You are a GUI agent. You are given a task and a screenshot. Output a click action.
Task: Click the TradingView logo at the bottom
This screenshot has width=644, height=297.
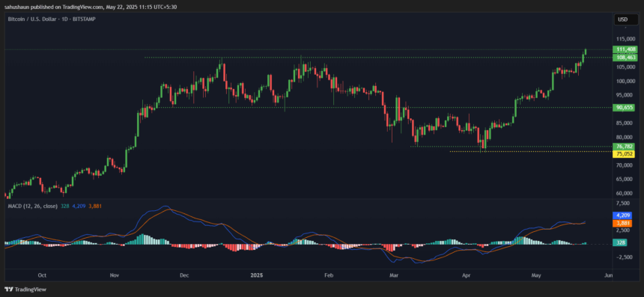pyautogui.click(x=26, y=290)
